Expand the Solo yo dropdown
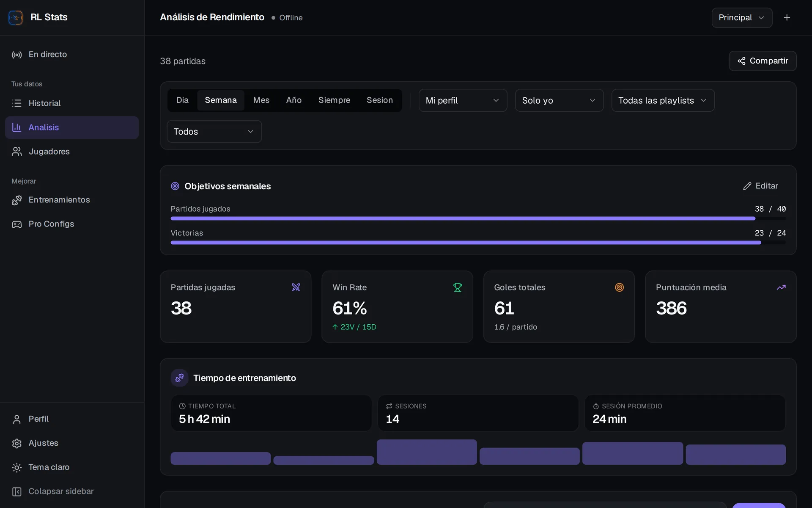The height and width of the screenshot is (508, 812). pos(559,100)
